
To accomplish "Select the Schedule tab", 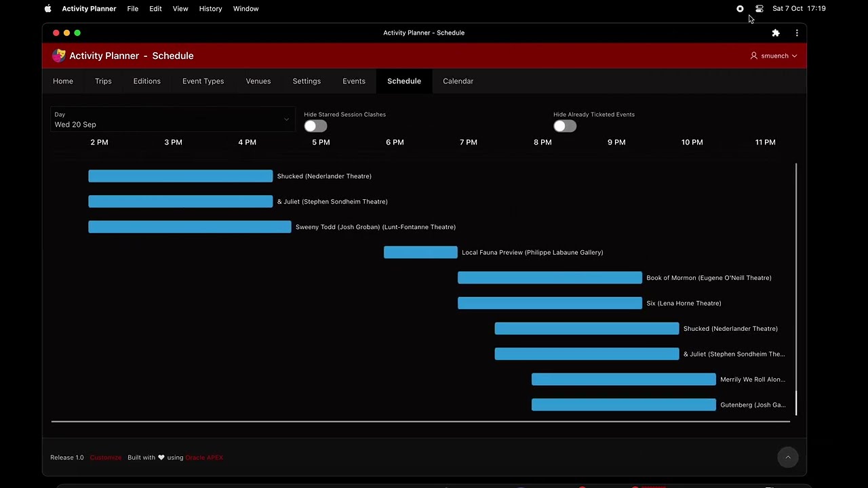I will (x=404, y=81).
